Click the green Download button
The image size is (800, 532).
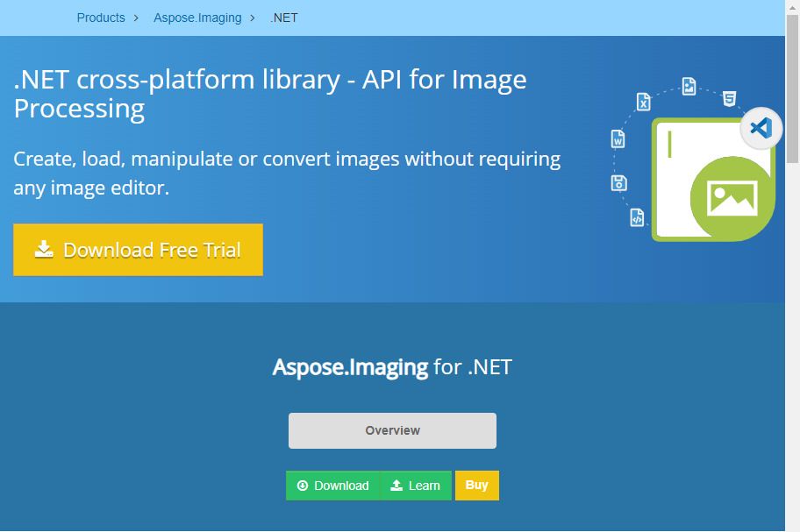point(332,486)
